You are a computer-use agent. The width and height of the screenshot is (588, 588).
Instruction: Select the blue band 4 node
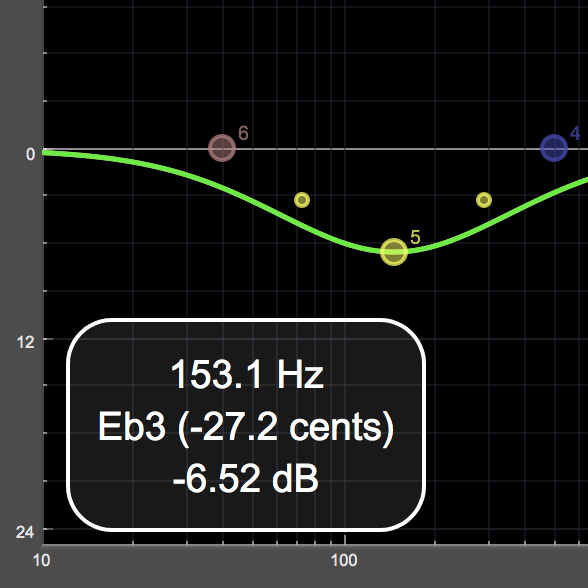(x=554, y=148)
